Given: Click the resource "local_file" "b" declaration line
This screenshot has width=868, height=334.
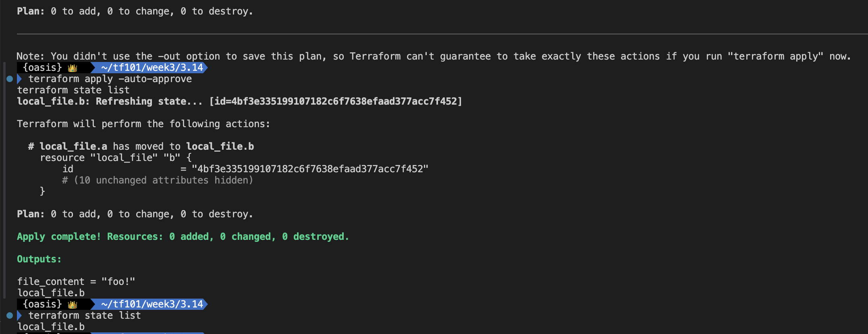Looking at the screenshot, I should click(x=116, y=158).
